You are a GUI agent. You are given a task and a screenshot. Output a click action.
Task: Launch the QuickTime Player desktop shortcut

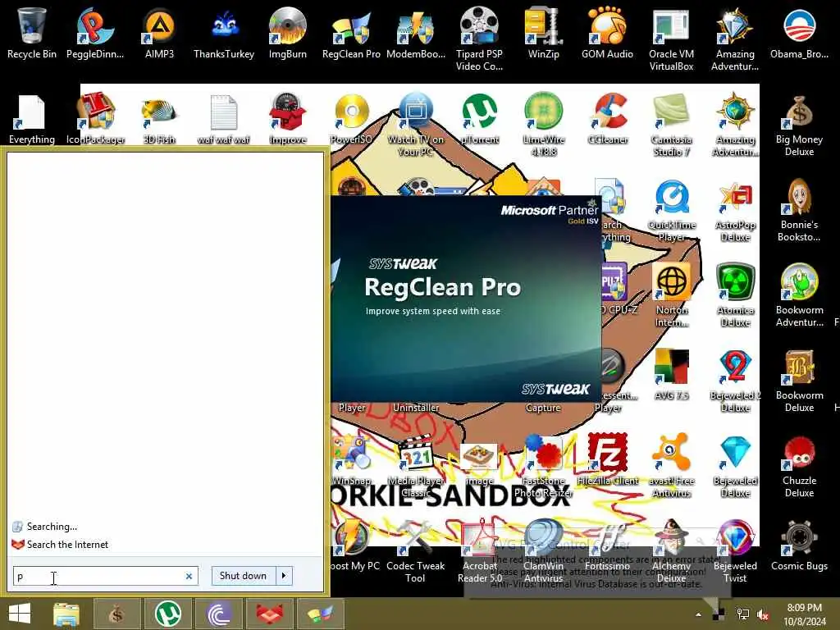coord(671,210)
